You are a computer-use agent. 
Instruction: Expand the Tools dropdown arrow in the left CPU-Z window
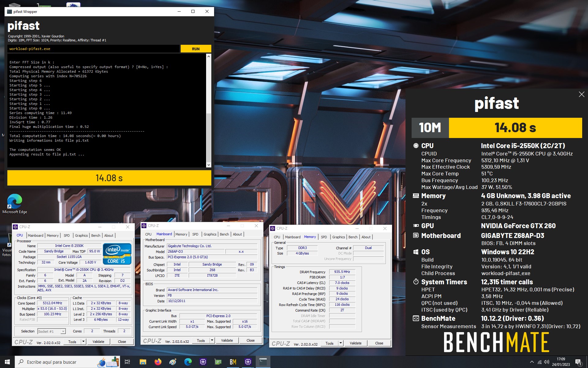pyautogui.click(x=83, y=342)
